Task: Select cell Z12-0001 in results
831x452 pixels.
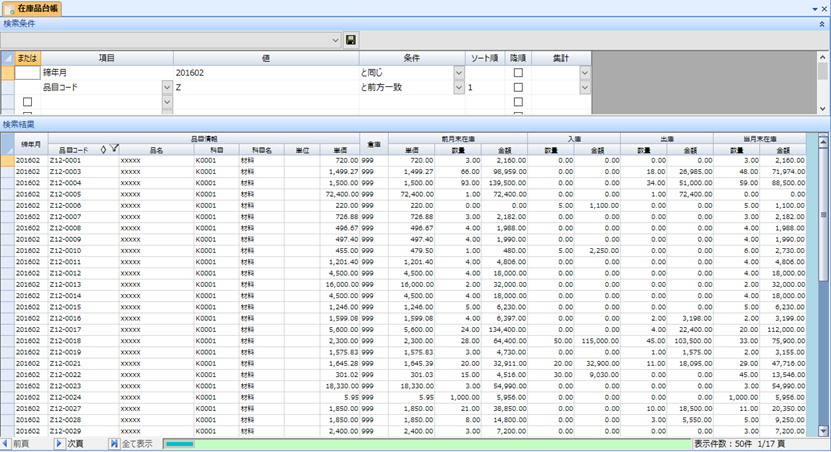Action: [83, 160]
